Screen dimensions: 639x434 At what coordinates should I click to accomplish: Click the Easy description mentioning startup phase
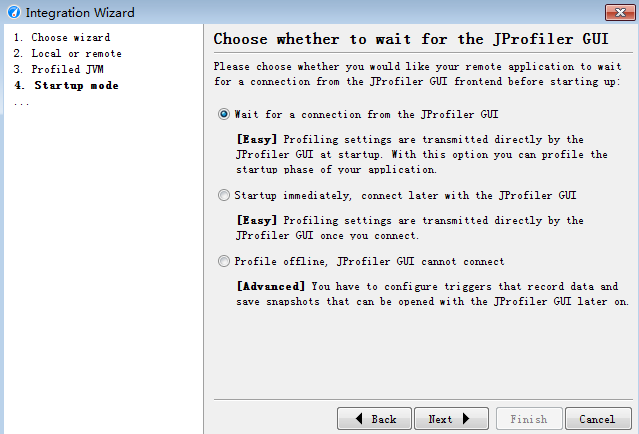(422, 154)
